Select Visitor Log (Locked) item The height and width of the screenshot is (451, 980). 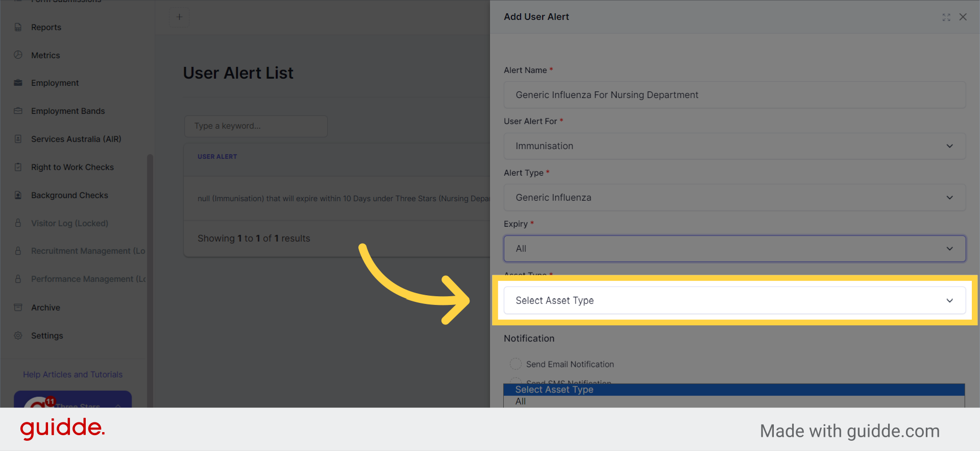69,223
